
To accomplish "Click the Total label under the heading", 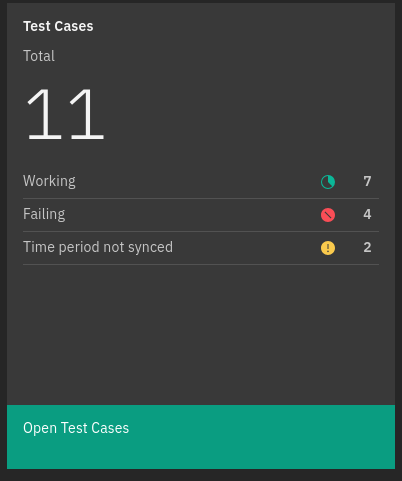I will coord(39,56).
